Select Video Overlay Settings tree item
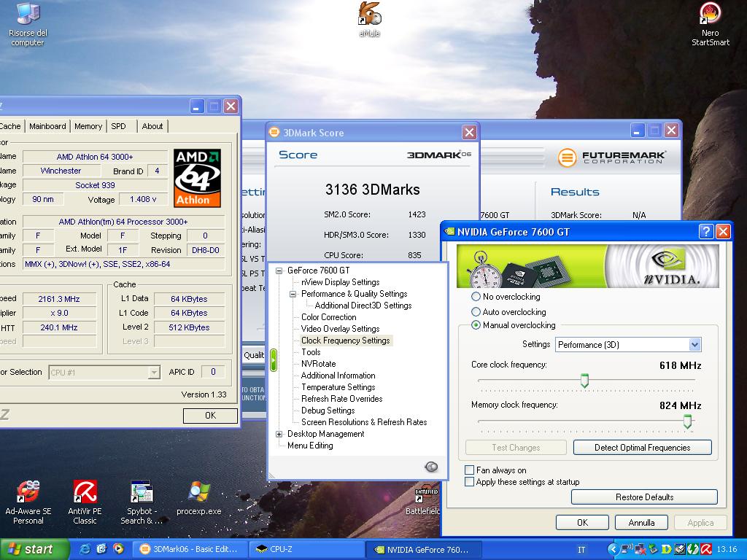Image resolution: width=747 pixels, height=560 pixels. (340, 329)
